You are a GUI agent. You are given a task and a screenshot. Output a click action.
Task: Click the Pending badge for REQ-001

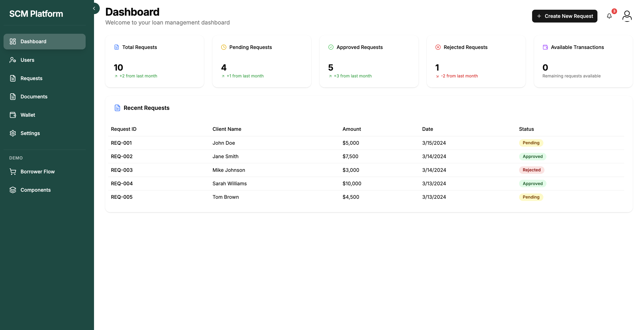click(x=531, y=143)
